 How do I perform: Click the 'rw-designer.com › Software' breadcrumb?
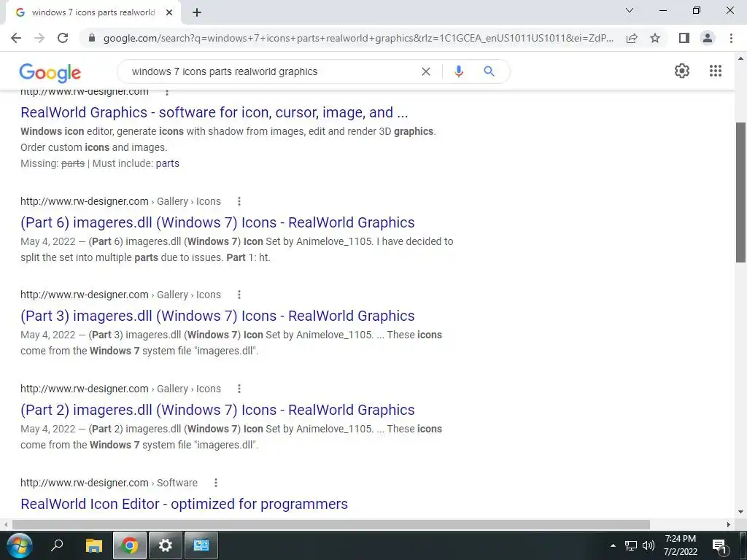coord(109,483)
